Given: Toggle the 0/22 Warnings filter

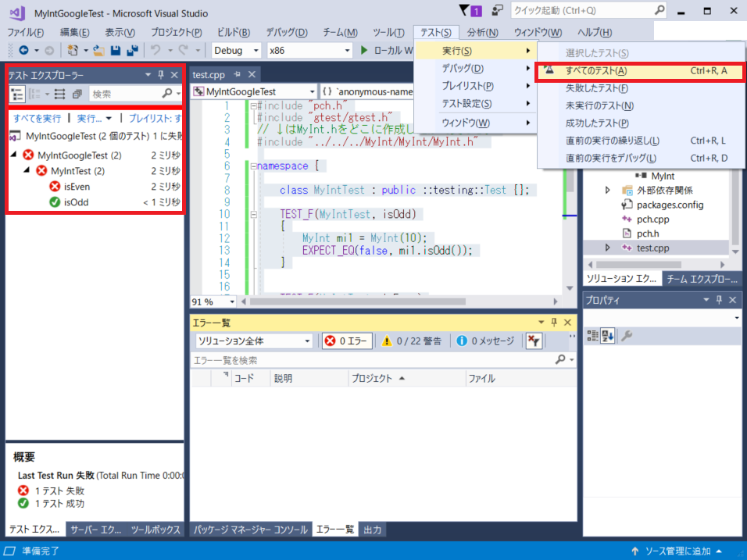Looking at the screenshot, I should coord(412,341).
